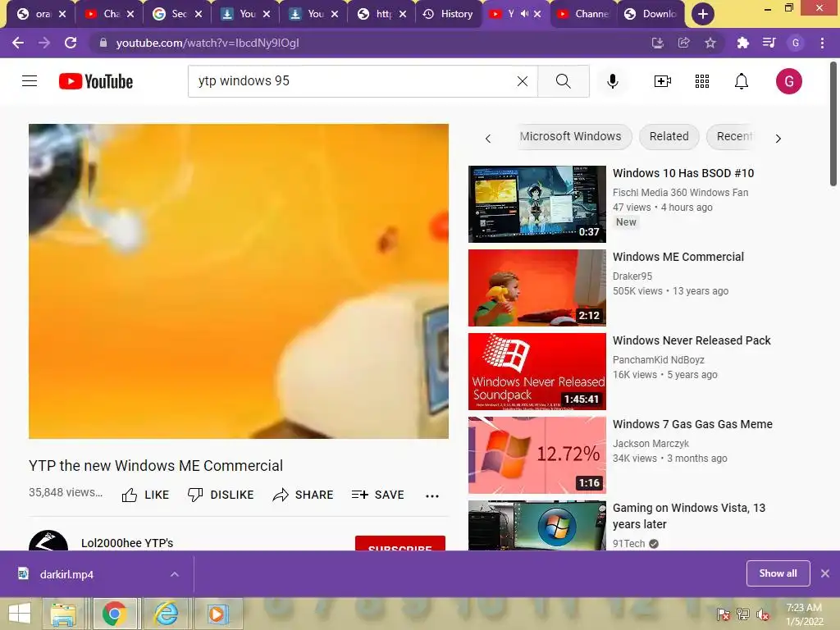The height and width of the screenshot is (630, 840).
Task: Switch to the History tab
Action: point(449,14)
